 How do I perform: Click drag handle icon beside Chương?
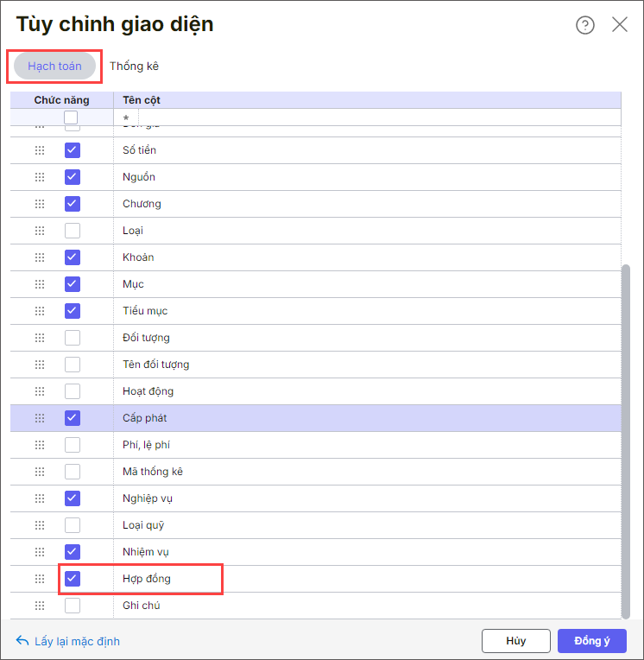pyautogui.click(x=39, y=204)
